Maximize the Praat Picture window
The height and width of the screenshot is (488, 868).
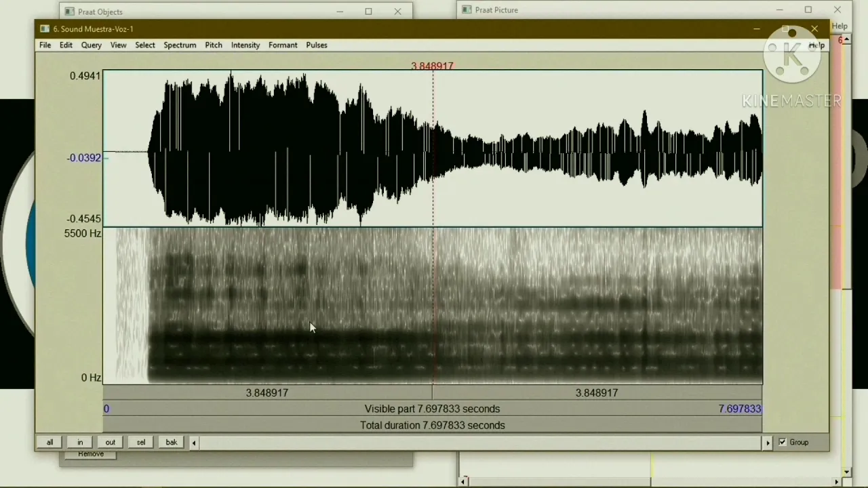[808, 10]
